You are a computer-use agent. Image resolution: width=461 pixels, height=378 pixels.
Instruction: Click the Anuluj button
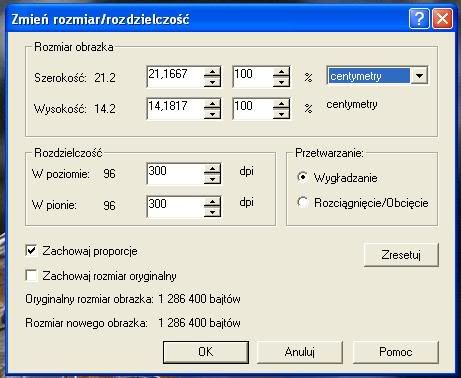pos(300,352)
